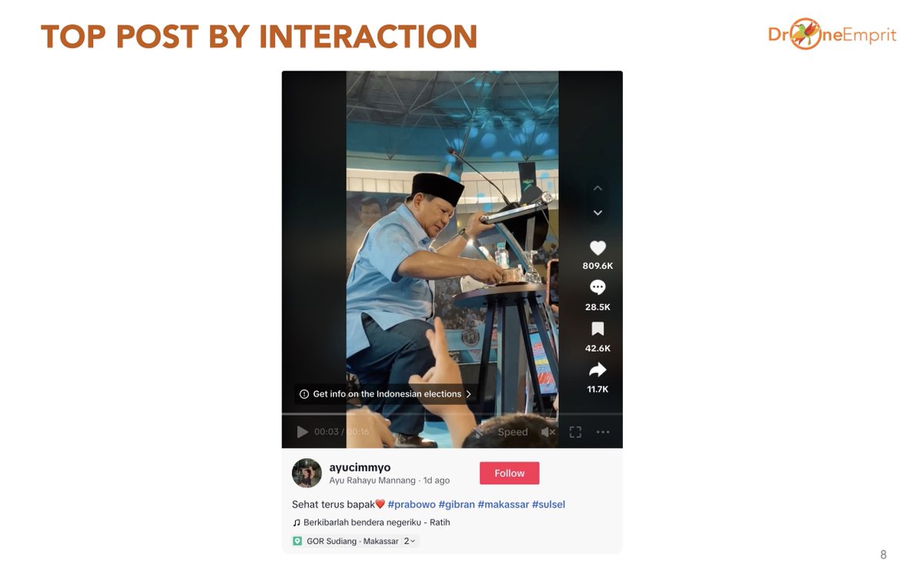Open the Berkibarlah bendera negeriku sound
Screen dimensions: 924x576
pyautogui.click(x=371, y=522)
